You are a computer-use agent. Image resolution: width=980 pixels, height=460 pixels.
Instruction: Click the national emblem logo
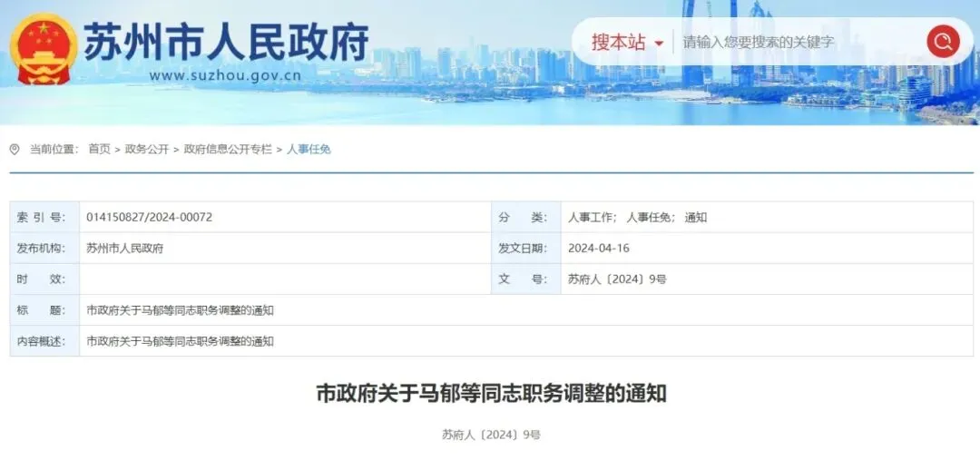[44, 49]
